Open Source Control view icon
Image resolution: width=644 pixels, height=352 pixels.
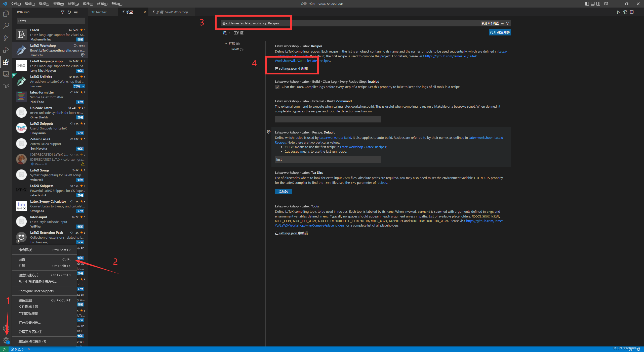click(x=6, y=38)
